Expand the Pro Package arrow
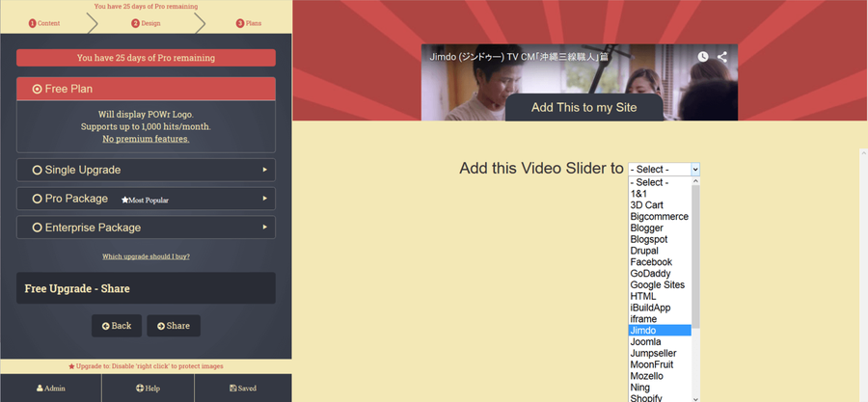Screen dimensions: 868x402 tap(264, 199)
